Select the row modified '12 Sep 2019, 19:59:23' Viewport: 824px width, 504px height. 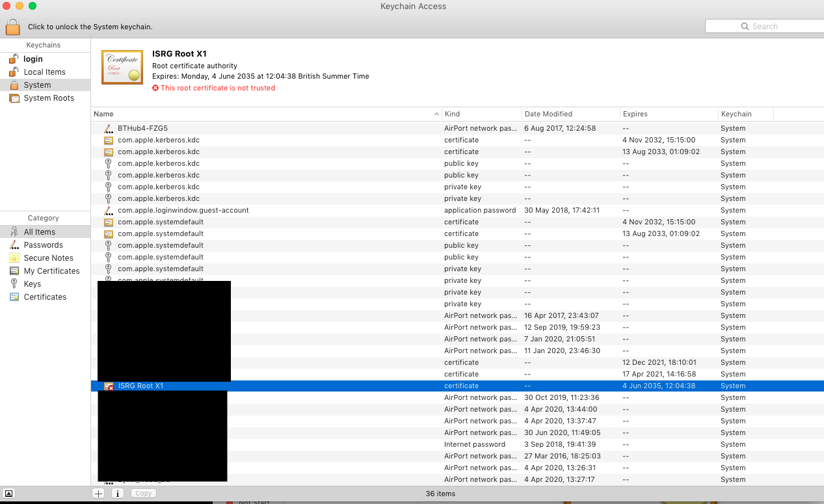coord(457,328)
